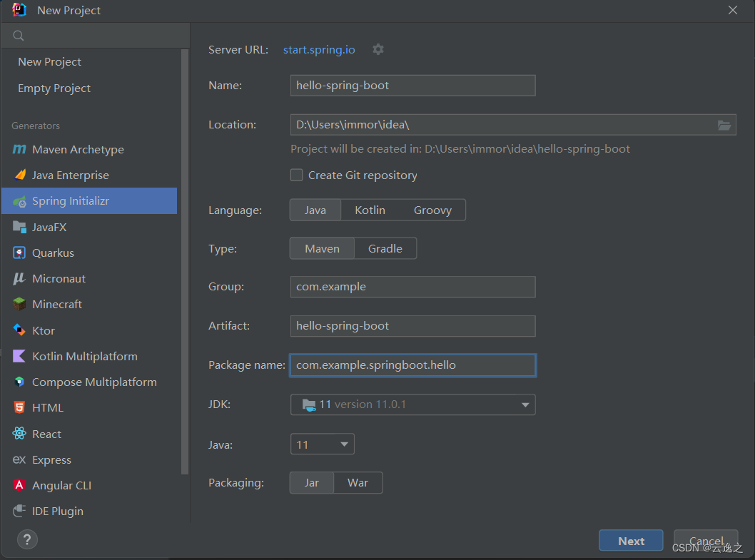Viewport: 755px width, 560px height.
Task: Open Server URL settings gear icon
Action: click(378, 49)
